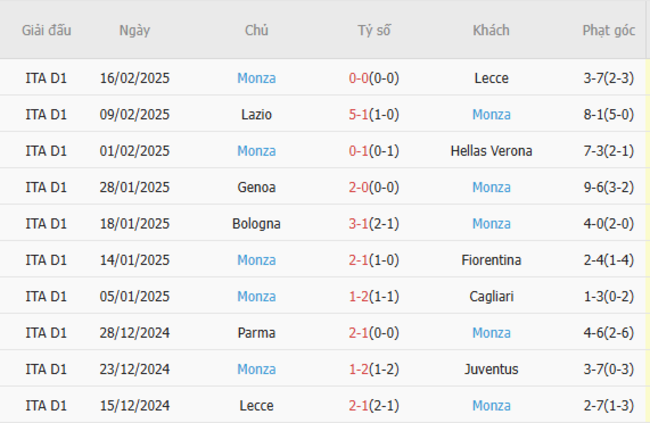Click the Ngày column header
The width and height of the screenshot is (650, 423).
click(134, 30)
